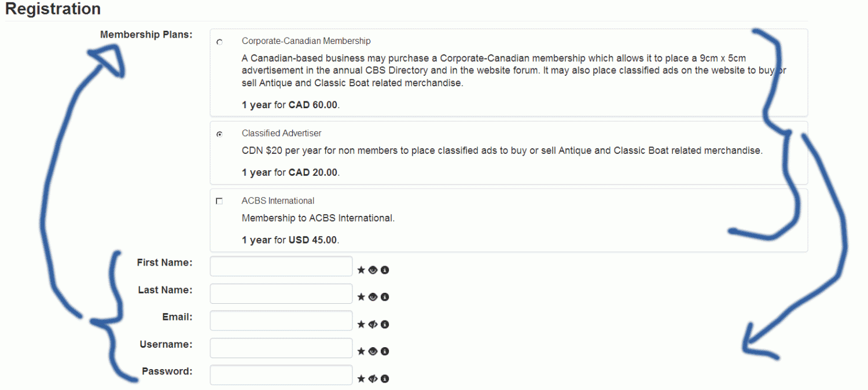868x390 pixels.
Task: Click the star icon beside First Name
Action: (x=361, y=270)
